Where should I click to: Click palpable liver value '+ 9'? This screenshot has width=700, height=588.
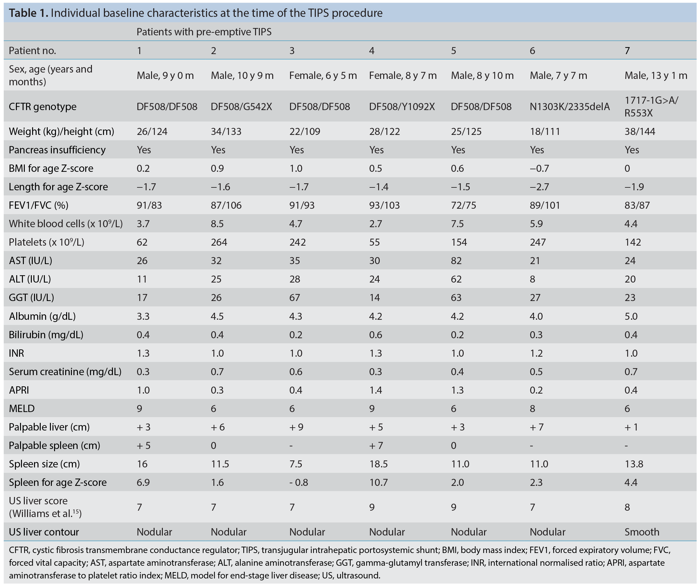click(296, 427)
